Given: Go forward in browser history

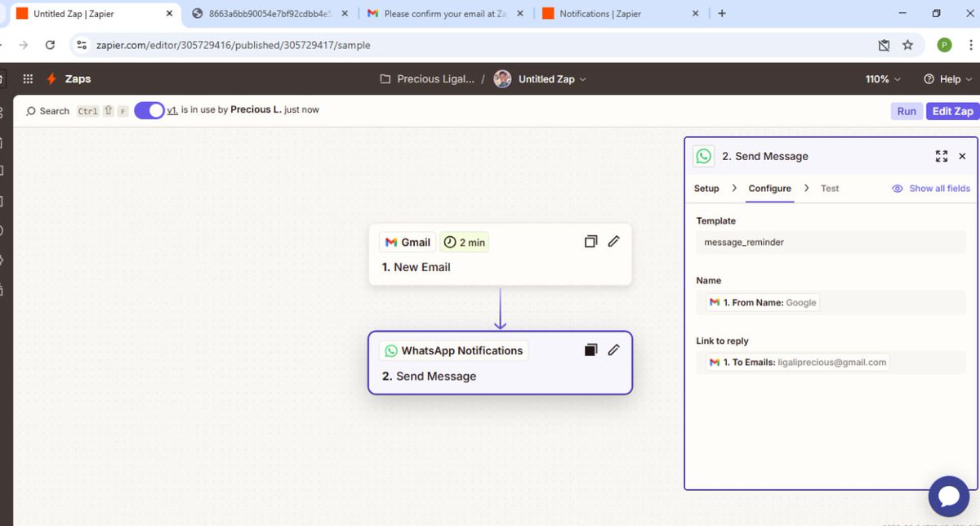Looking at the screenshot, I should (x=23, y=46).
